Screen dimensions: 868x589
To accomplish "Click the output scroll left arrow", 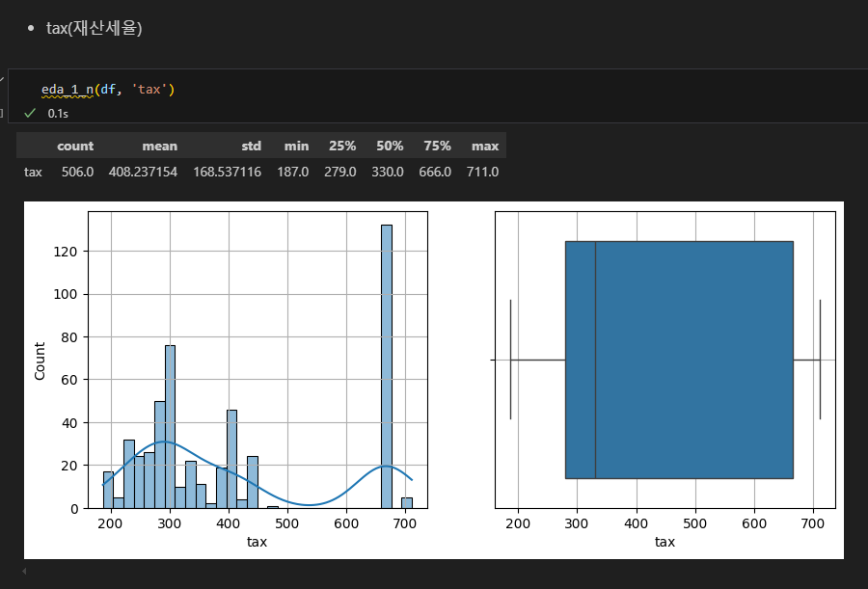I will (x=24, y=571).
